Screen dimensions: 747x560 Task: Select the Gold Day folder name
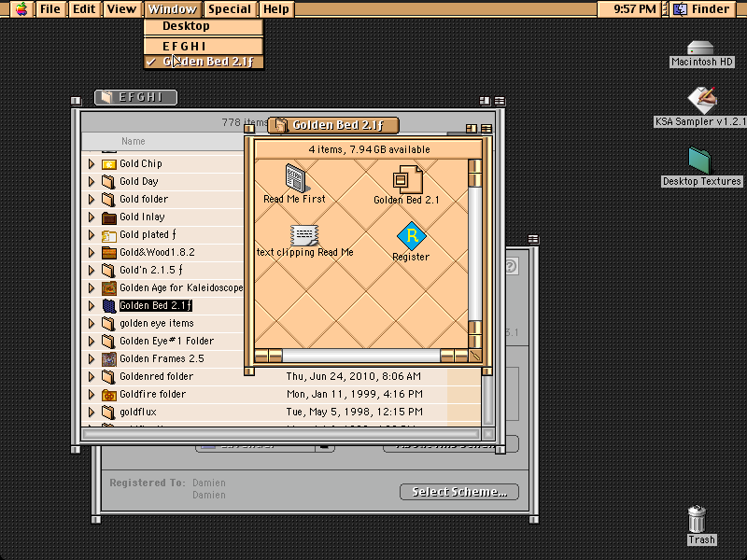[138, 181]
